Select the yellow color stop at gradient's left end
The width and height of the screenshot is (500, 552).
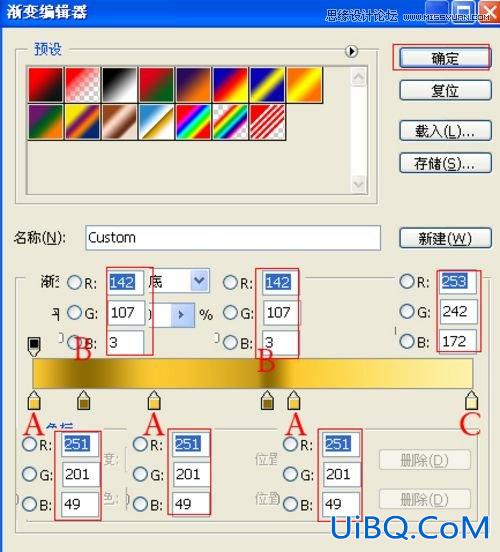[34, 400]
